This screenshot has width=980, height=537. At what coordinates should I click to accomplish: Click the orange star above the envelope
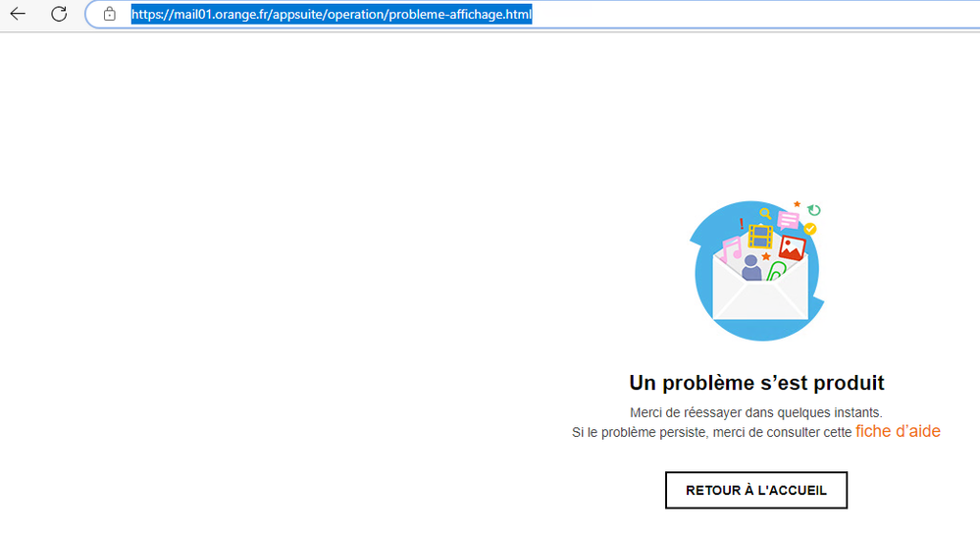(797, 204)
